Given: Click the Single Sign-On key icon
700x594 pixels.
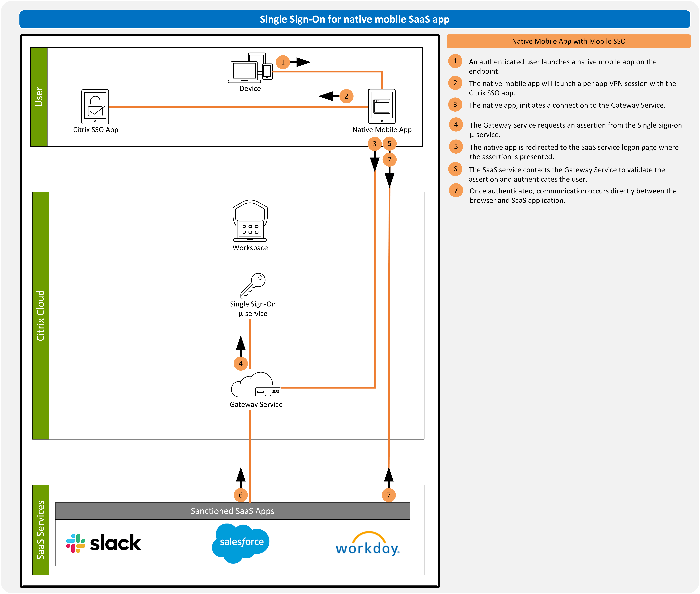Looking at the screenshot, I should pos(253,285).
